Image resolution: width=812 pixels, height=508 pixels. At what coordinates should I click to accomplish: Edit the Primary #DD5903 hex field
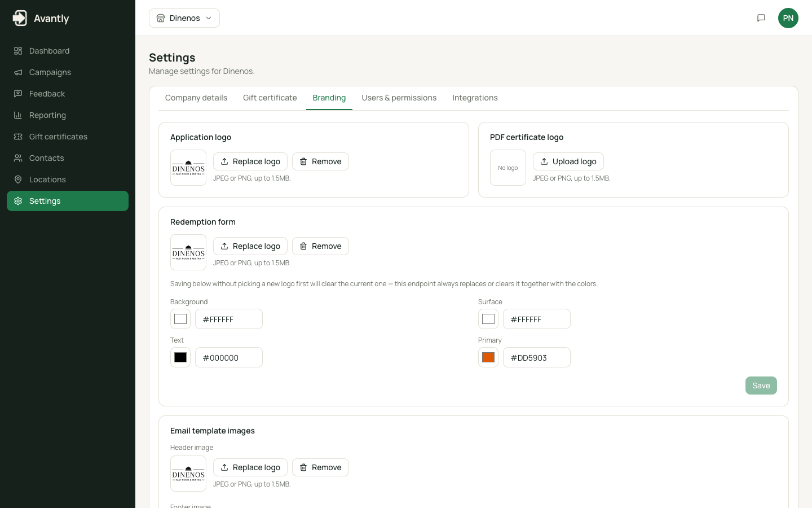[x=537, y=357]
